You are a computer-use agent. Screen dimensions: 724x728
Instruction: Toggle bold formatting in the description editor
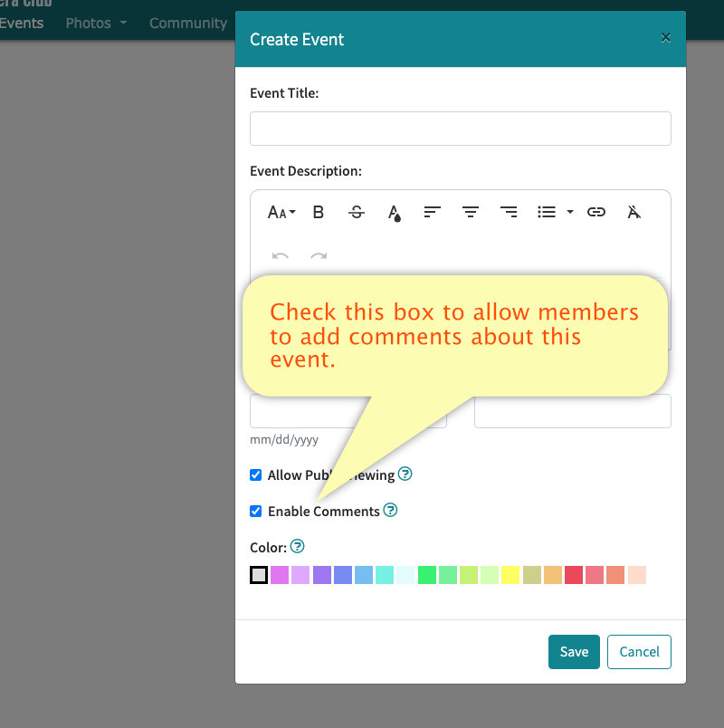click(319, 212)
